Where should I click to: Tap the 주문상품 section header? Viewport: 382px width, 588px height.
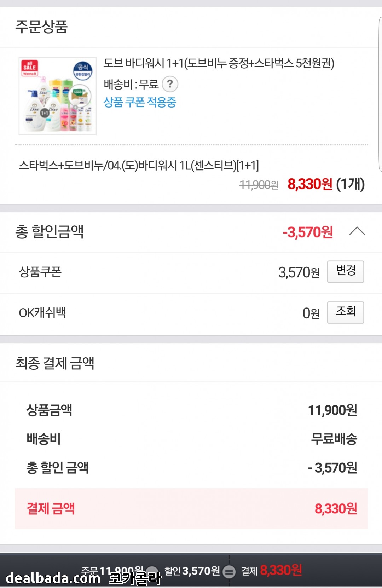coord(41,27)
